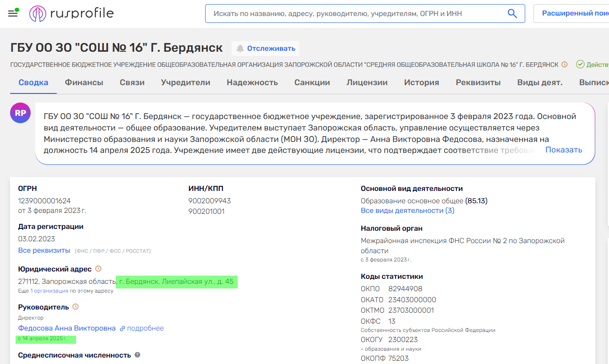The height and width of the screenshot is (364, 609).
Task: Open the help tooltip near Среднесписочная численность
Action: [137, 354]
